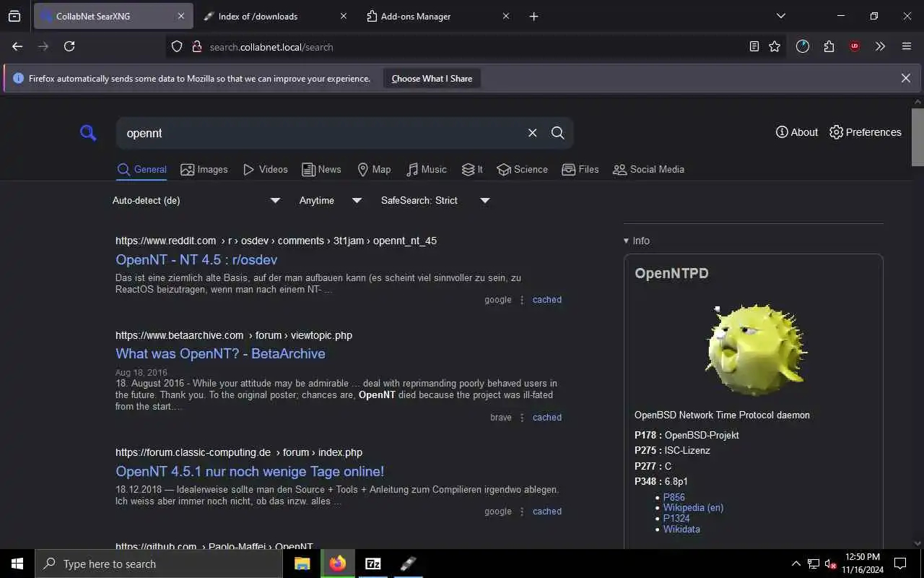Viewport: 924px width, 578px height.
Task: Show hidden system tray icons
Action: coord(796,564)
